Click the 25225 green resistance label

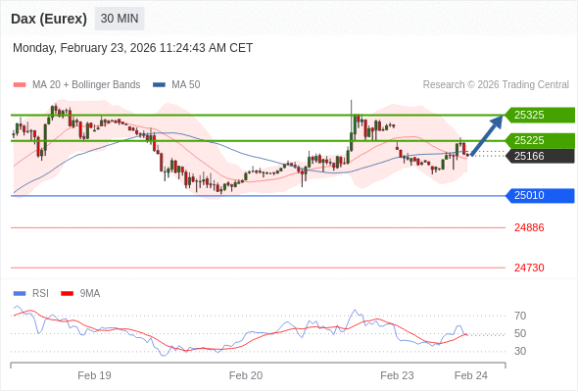pyautogui.click(x=540, y=140)
